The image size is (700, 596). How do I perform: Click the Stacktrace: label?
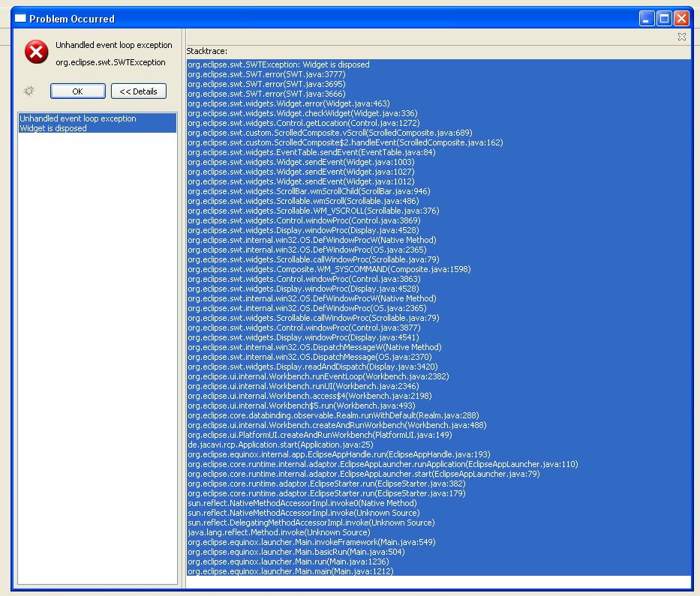click(x=207, y=51)
